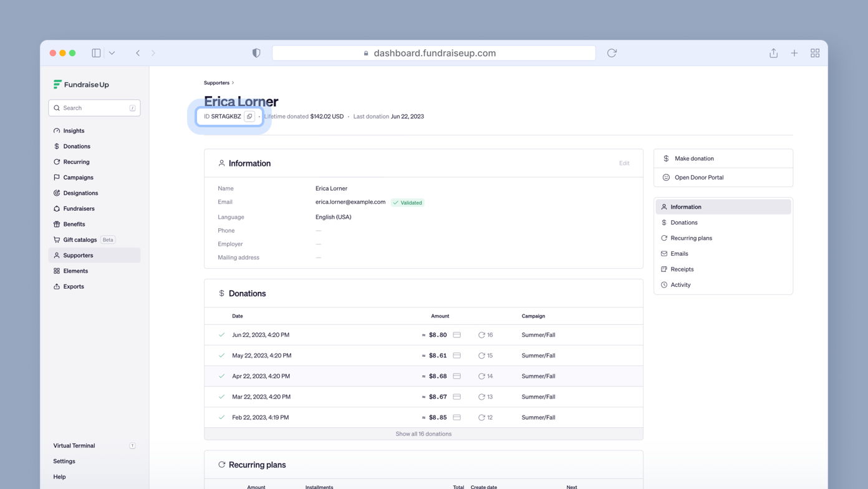Click the recurring icon for installment 14
Screen dimensions: 868x489
pyautogui.click(x=481, y=376)
